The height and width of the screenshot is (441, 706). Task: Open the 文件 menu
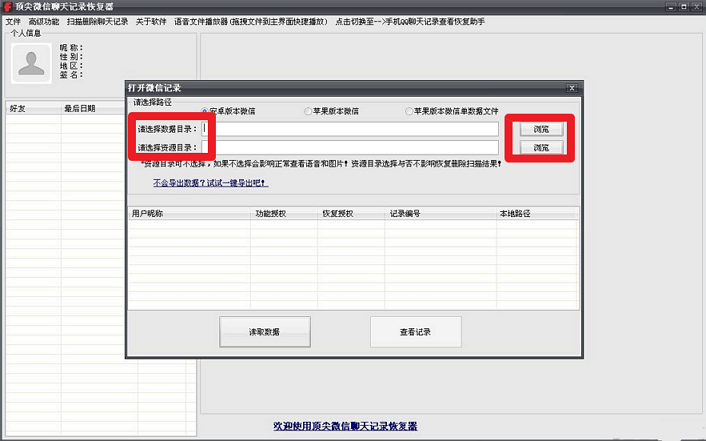[13, 22]
